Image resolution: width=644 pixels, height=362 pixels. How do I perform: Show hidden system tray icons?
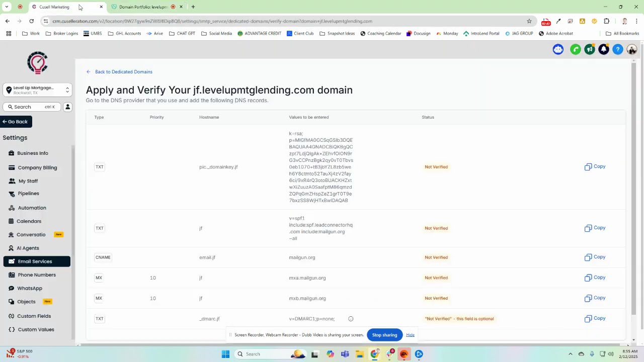click(x=570, y=354)
